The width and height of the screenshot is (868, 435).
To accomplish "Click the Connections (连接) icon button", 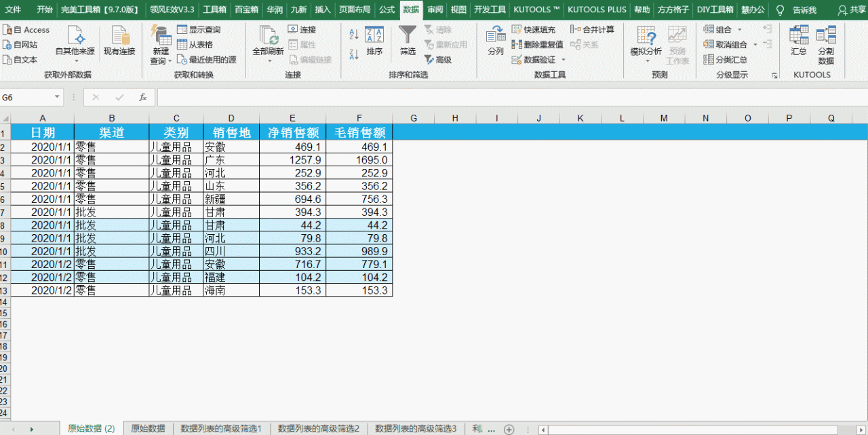I will [x=302, y=30].
